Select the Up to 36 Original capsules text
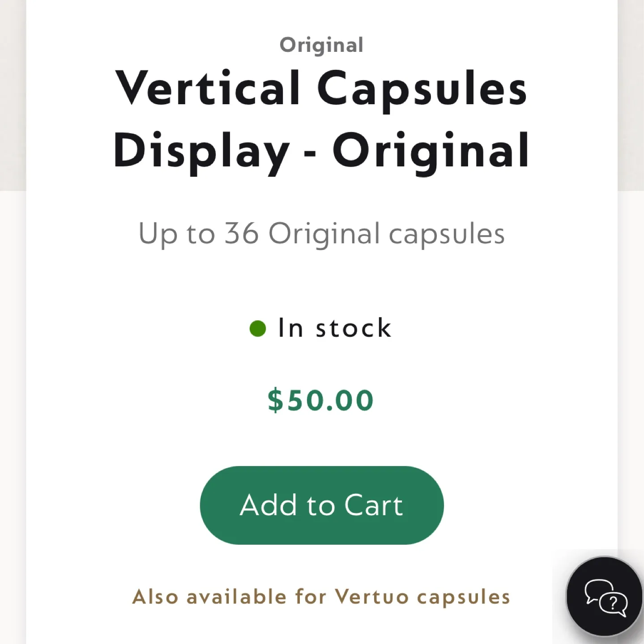Viewport: 644px width, 644px height. point(321,233)
